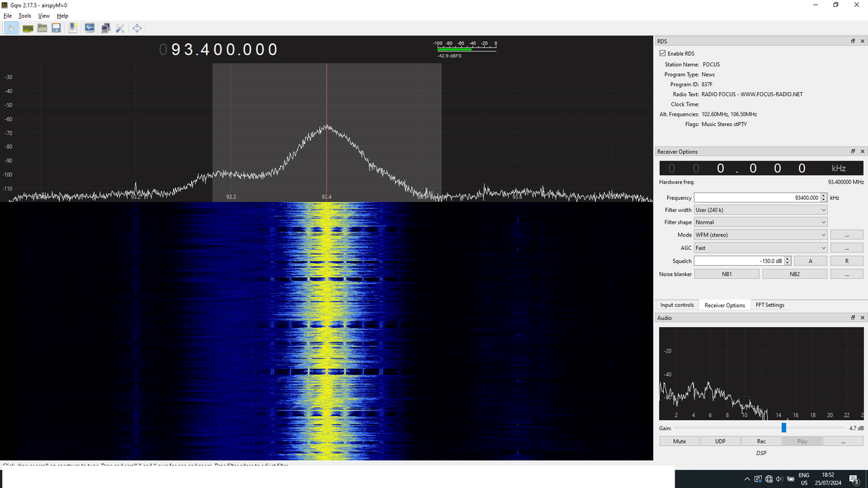This screenshot has width=868, height=488.
Task: Click the Station Name value FOCUS
Action: (711, 64)
